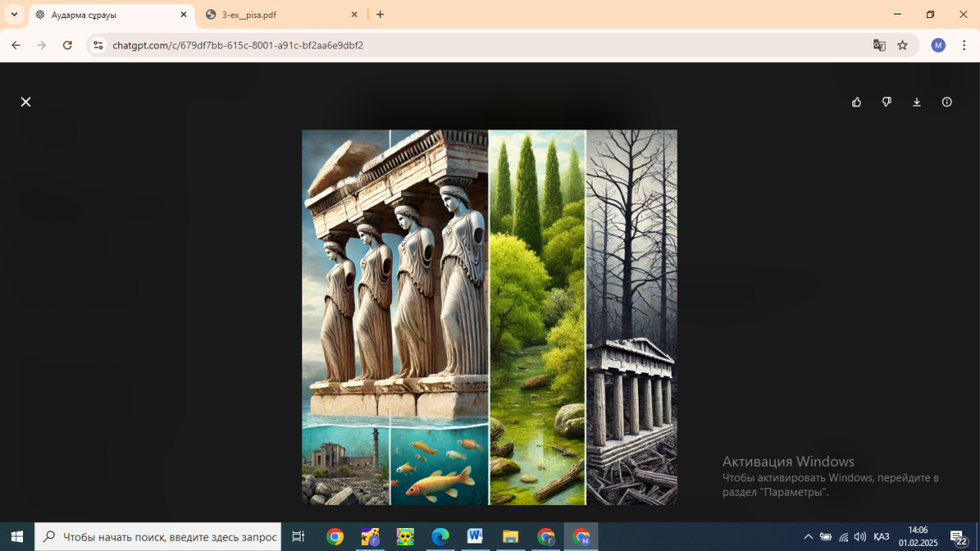Open the generated image in the viewer
Screen dimensions: 980x551
pos(490,317)
